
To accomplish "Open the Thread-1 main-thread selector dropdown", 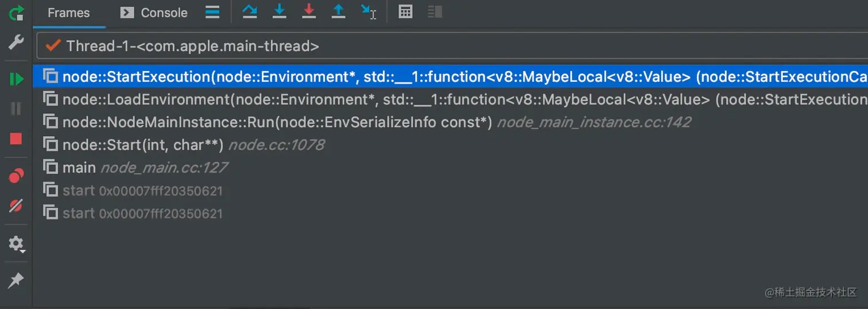I will point(452,46).
